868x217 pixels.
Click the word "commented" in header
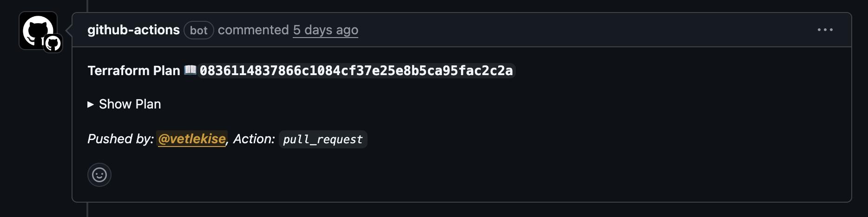pyautogui.click(x=253, y=30)
